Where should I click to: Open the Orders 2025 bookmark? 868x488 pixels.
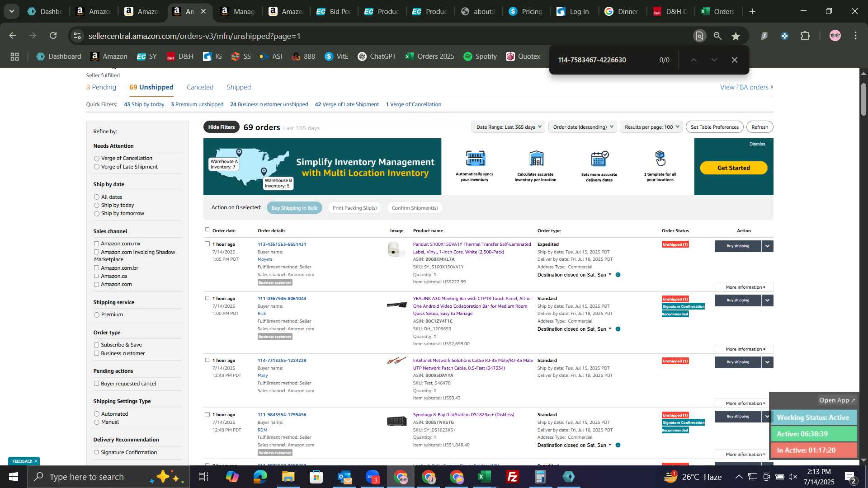point(429,56)
